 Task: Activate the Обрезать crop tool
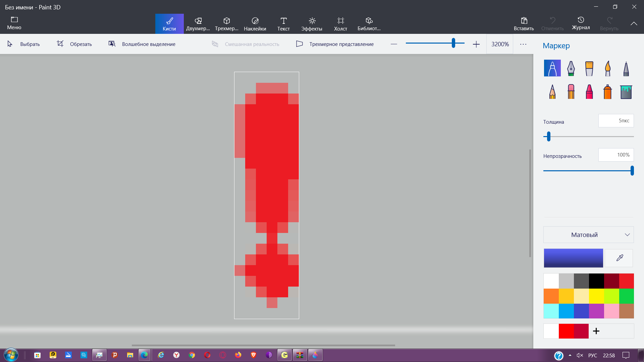tap(74, 44)
